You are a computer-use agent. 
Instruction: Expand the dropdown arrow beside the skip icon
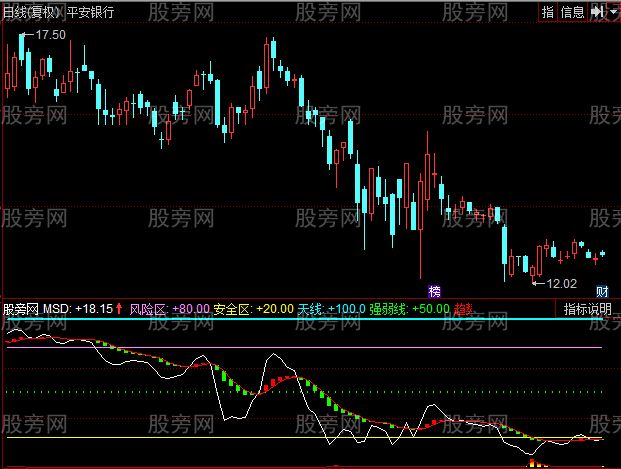coord(612,12)
